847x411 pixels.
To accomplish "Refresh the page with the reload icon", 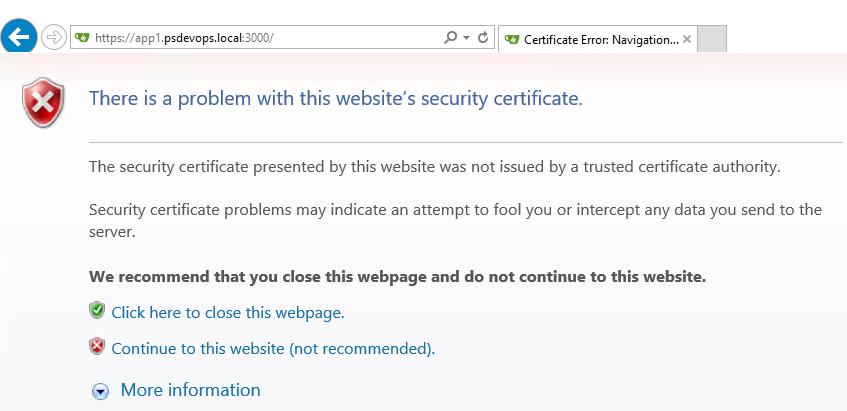I will click(x=483, y=37).
